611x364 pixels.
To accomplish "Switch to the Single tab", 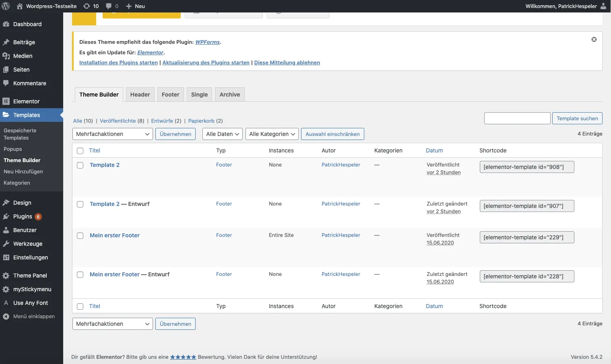I will [x=200, y=95].
